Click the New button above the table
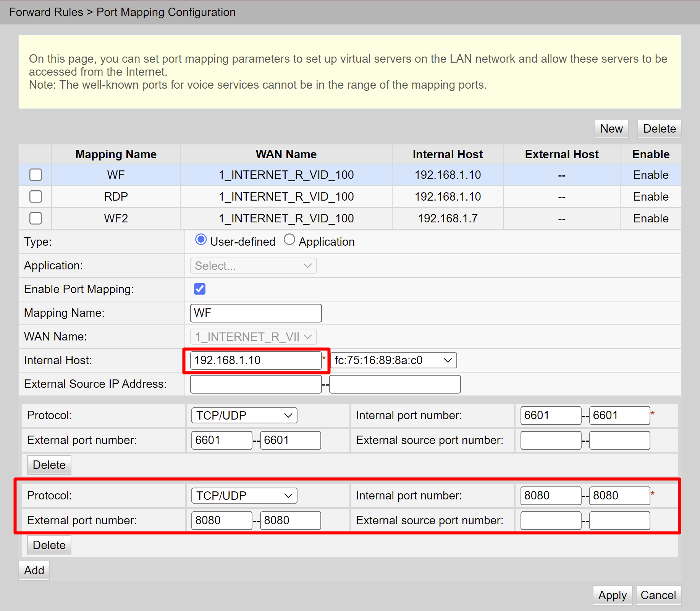The width and height of the screenshot is (700, 611). [x=611, y=129]
